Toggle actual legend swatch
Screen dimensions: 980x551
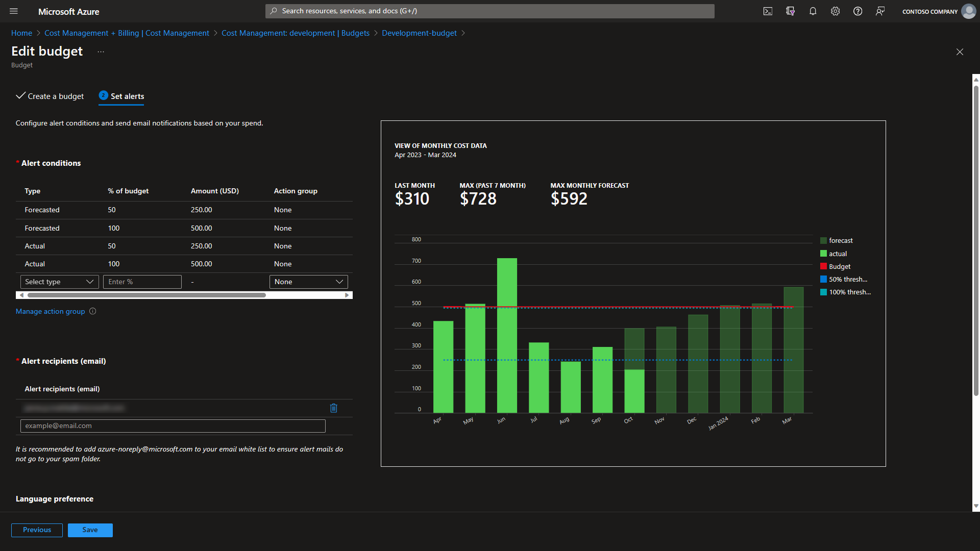tap(823, 254)
